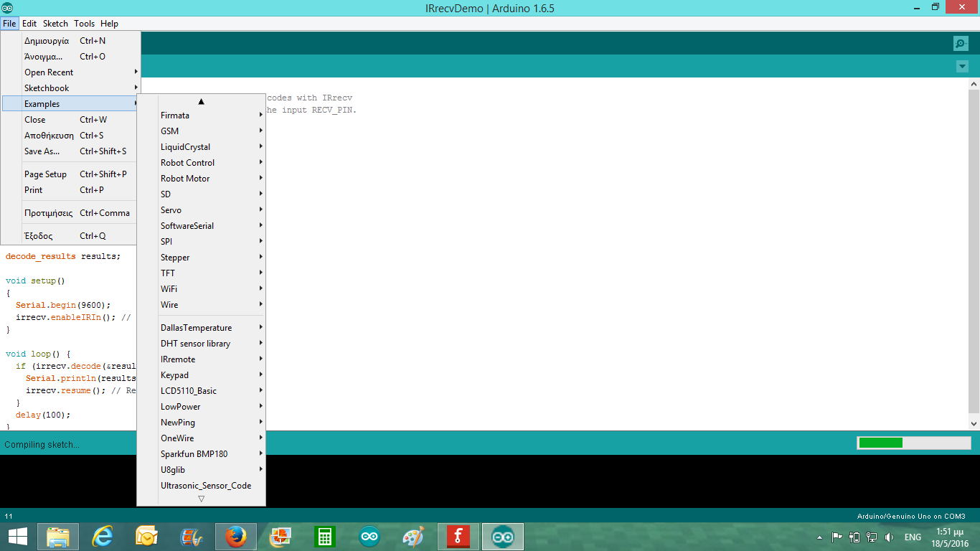This screenshot has height=551, width=980.
Task: Show hidden system tray icons
Action: click(x=820, y=537)
